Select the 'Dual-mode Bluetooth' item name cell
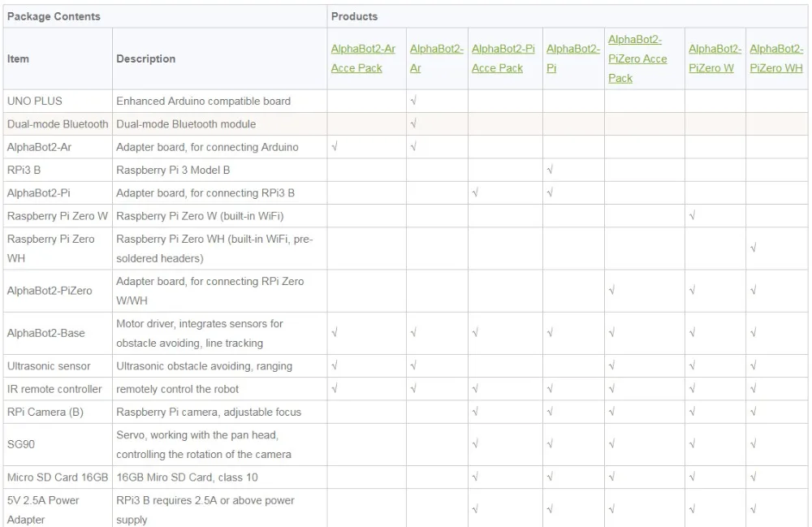This screenshot has height=527, width=812. pos(58,124)
